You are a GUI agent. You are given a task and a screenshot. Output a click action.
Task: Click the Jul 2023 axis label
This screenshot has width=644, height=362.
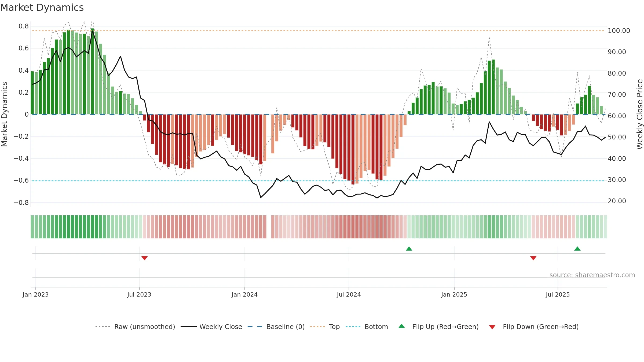[x=139, y=294]
